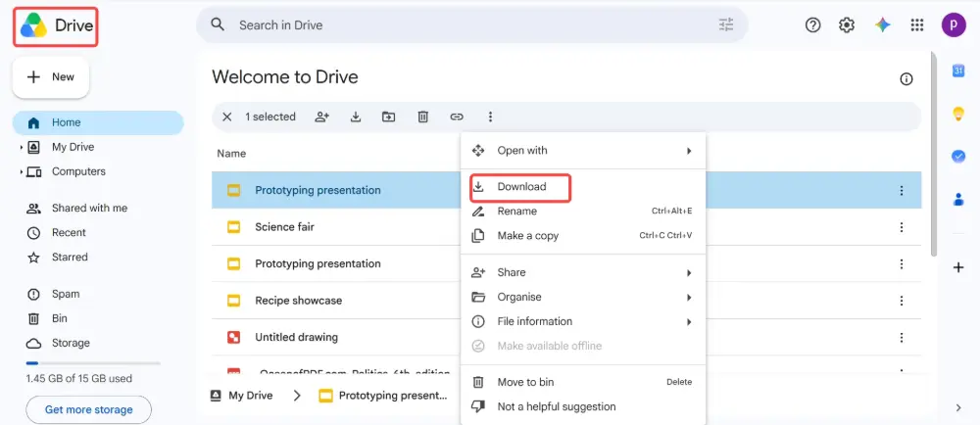980x425 pixels.
Task: Choose Not a helpful suggestion
Action: tap(583, 406)
